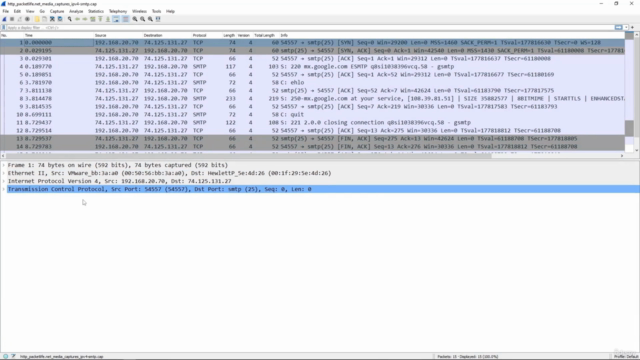Open capture options from the toolbar
Image resolution: width=640 pixels, height=360 pixels.
click(27, 19)
